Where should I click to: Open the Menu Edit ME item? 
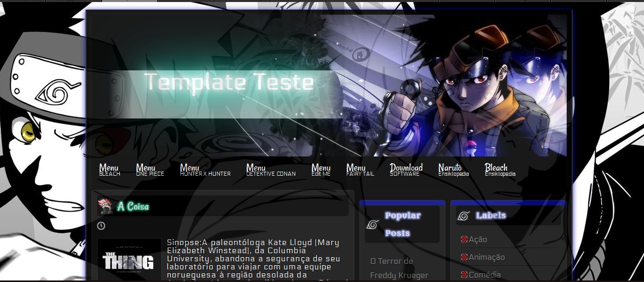click(321, 170)
